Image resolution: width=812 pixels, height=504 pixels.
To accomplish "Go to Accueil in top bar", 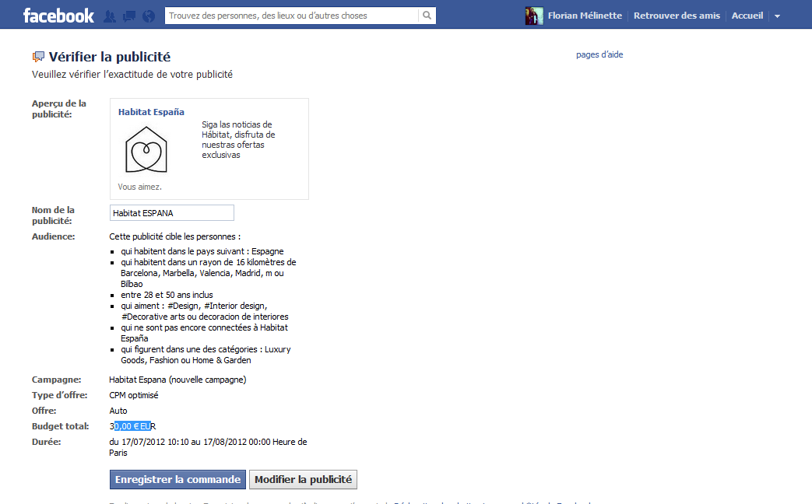I will pyautogui.click(x=747, y=16).
